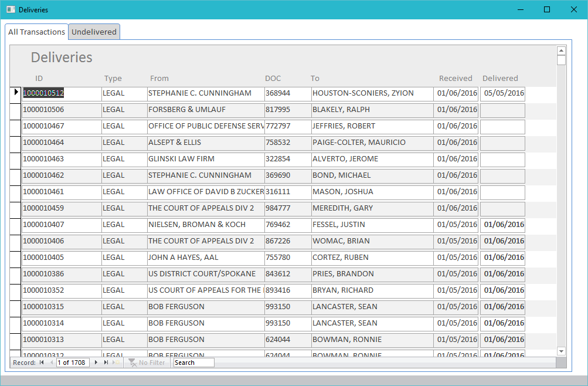
Task: Click empty Delivered field for BLAKELY, RALPH
Action: click(502, 110)
